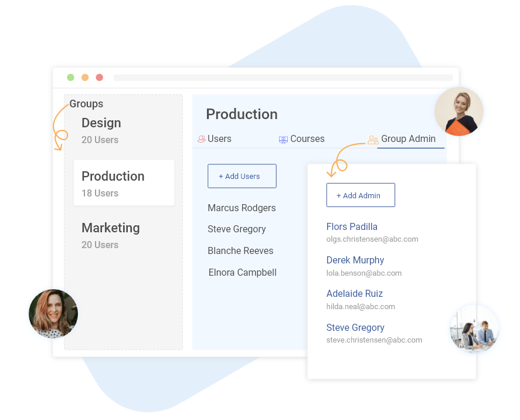Viewport: 520px width, 420px height.
Task: Open the Marketing group
Action: pos(111,235)
